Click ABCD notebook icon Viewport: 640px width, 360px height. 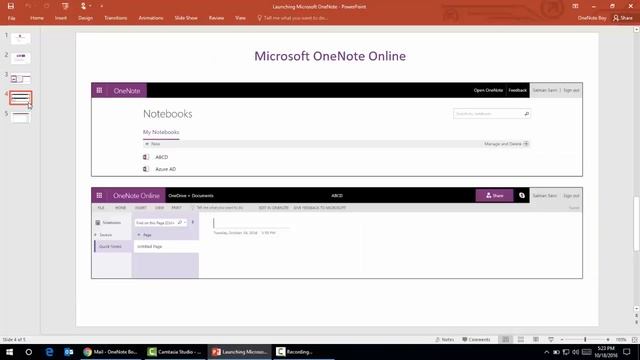tap(146, 157)
